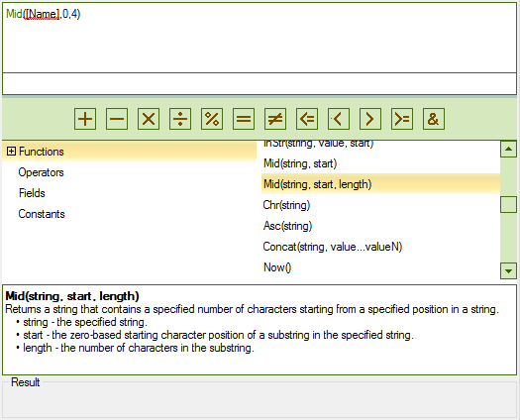Insert the less-than-or-equal operator
Viewport: 520px width, 420px height.
pos(307,119)
